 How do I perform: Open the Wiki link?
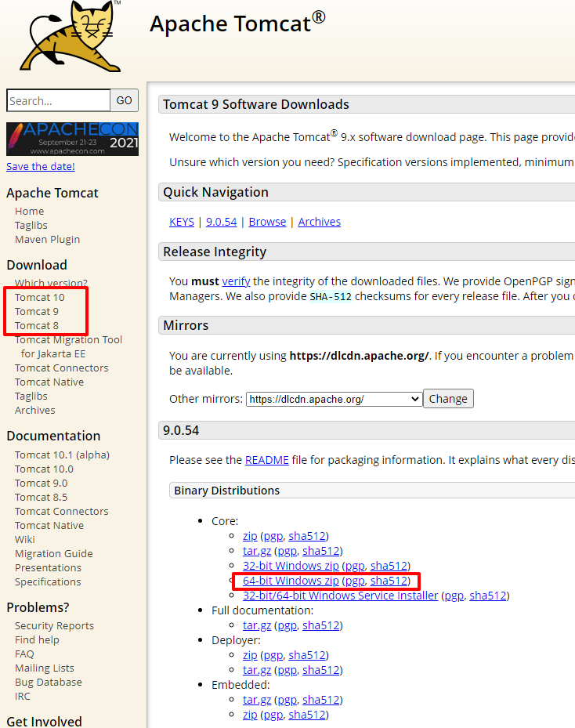pos(25,539)
